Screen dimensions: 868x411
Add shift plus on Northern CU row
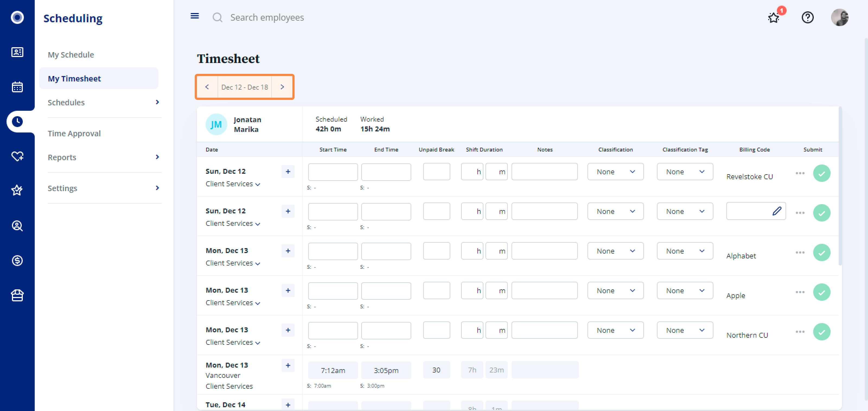coord(288,330)
